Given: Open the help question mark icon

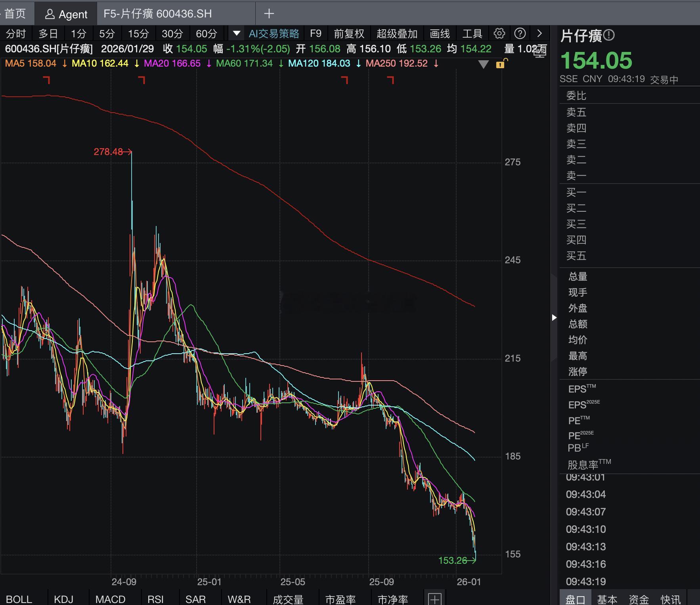Looking at the screenshot, I should [520, 34].
